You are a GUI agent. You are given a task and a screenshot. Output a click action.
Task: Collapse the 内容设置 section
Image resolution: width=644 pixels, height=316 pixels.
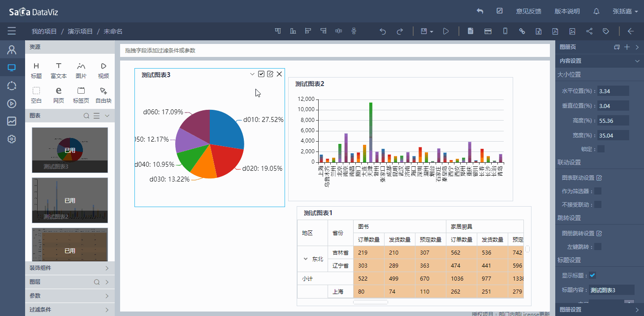click(x=637, y=61)
